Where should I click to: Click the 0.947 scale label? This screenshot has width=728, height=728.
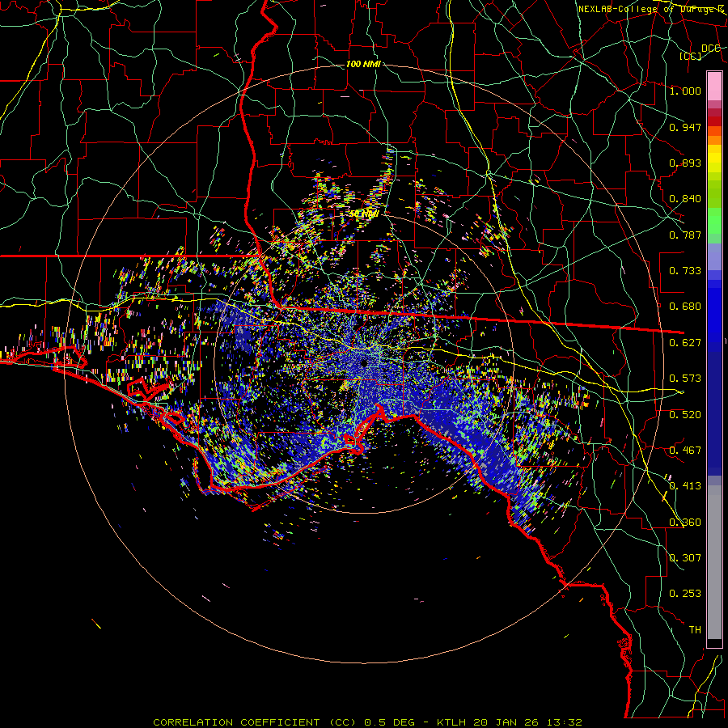[x=685, y=127]
